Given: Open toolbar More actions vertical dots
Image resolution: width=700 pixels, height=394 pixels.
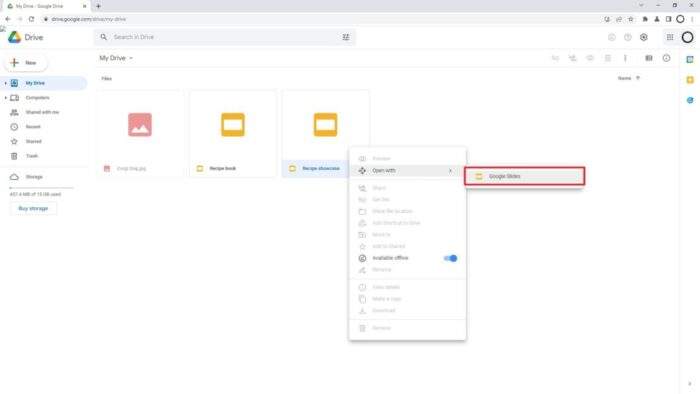Looking at the screenshot, I should pos(625,58).
